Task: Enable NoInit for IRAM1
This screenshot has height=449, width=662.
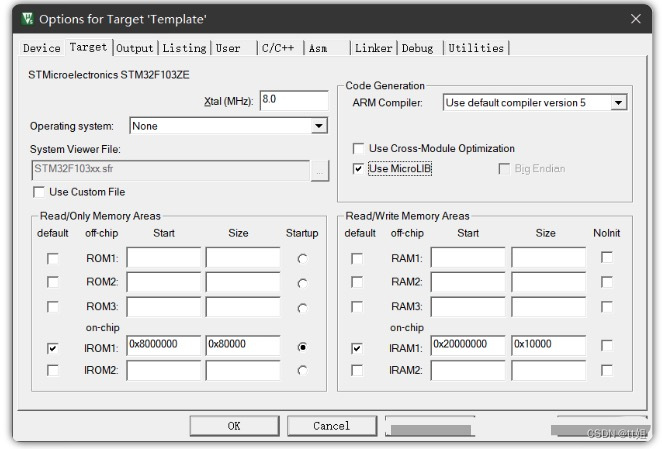Action: click(x=607, y=345)
